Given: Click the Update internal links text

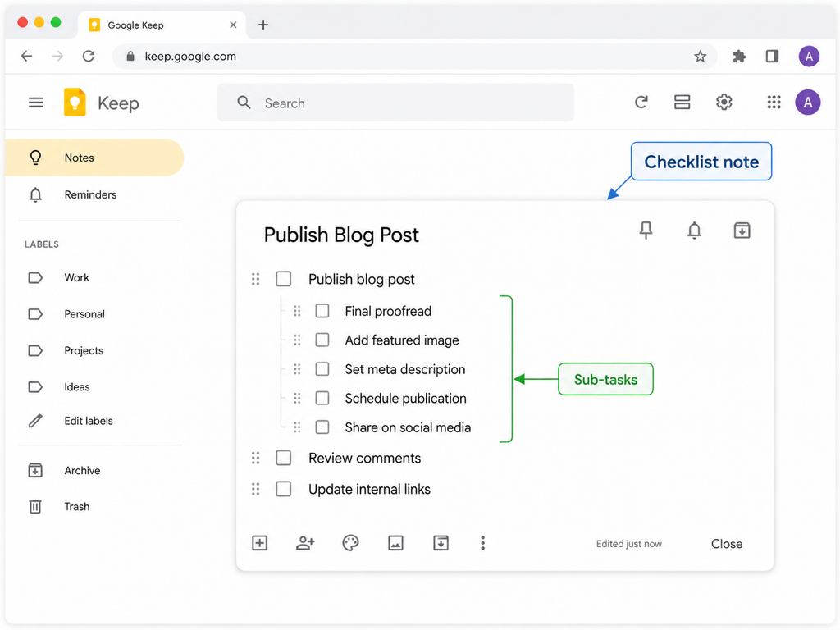Looking at the screenshot, I should [369, 489].
